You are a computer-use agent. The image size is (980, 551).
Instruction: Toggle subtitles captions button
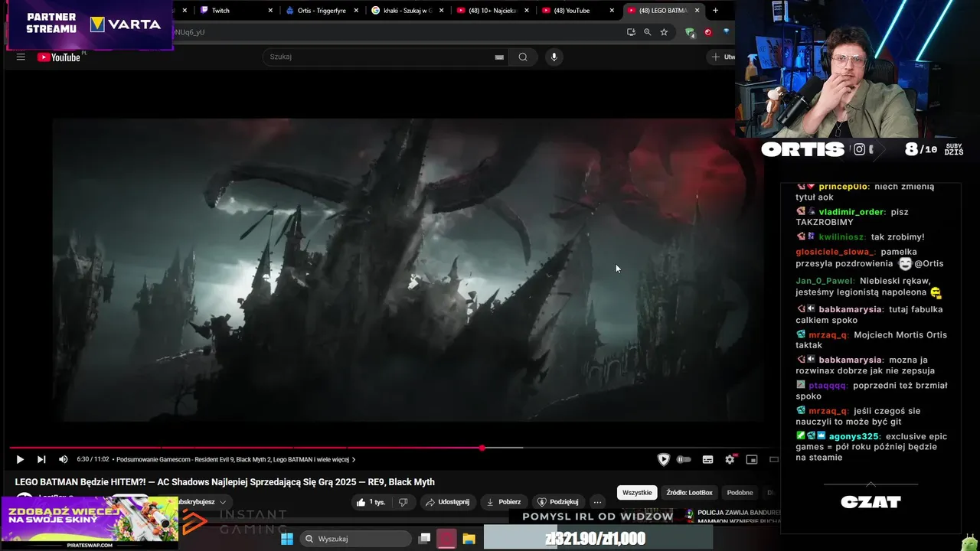(707, 459)
